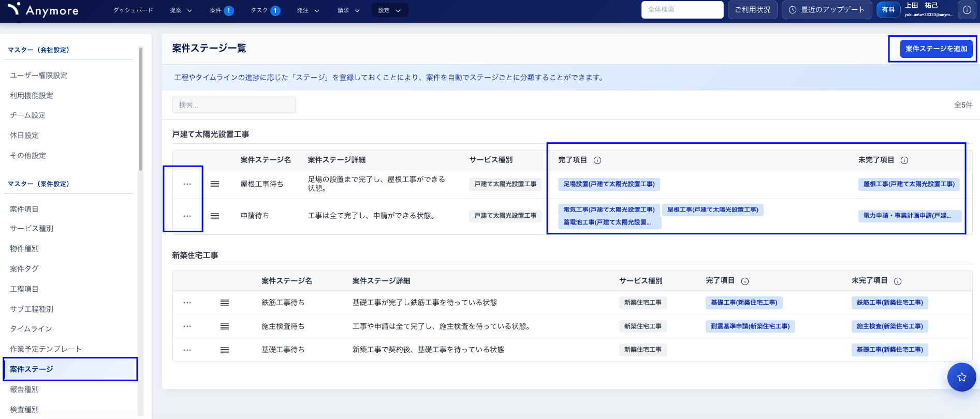
Task: Click tag 施主検査(新築住宅工事)
Action: 890,326
